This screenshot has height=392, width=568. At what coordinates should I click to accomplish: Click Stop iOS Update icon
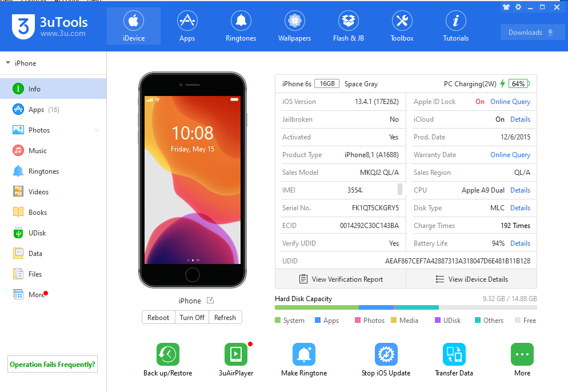(x=386, y=354)
